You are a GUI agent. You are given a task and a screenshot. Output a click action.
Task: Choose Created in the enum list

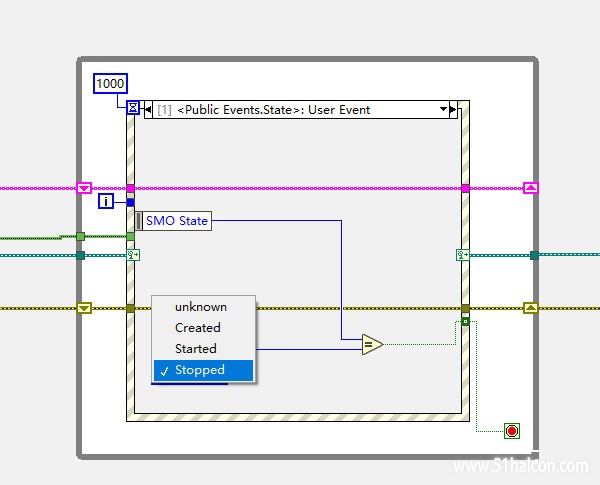click(203, 328)
